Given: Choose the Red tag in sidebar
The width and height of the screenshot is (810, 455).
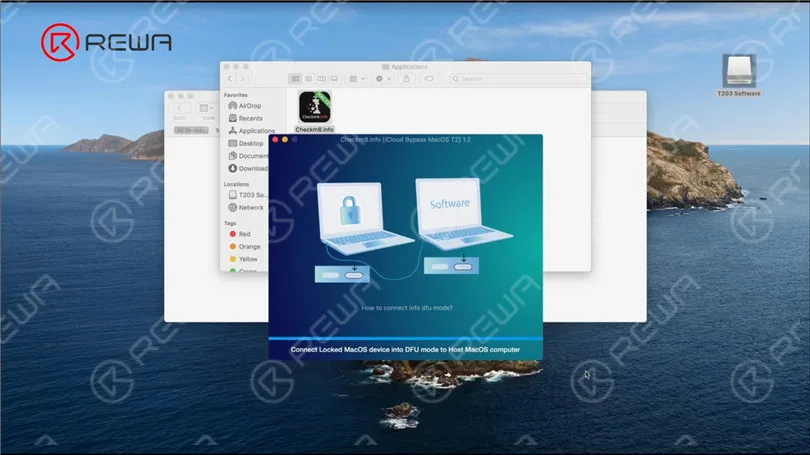Looking at the screenshot, I should click(240, 234).
